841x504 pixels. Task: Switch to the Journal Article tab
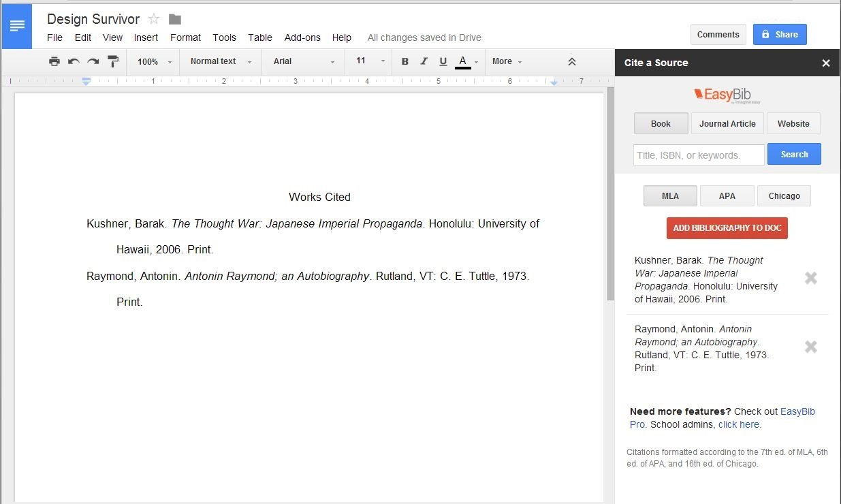click(x=727, y=124)
